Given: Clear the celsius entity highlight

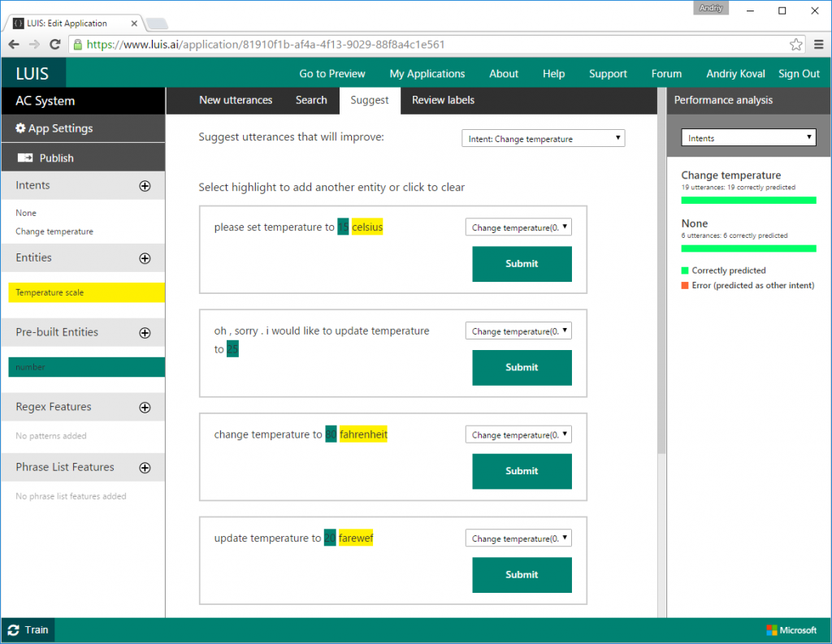Looking at the screenshot, I should 366,227.
